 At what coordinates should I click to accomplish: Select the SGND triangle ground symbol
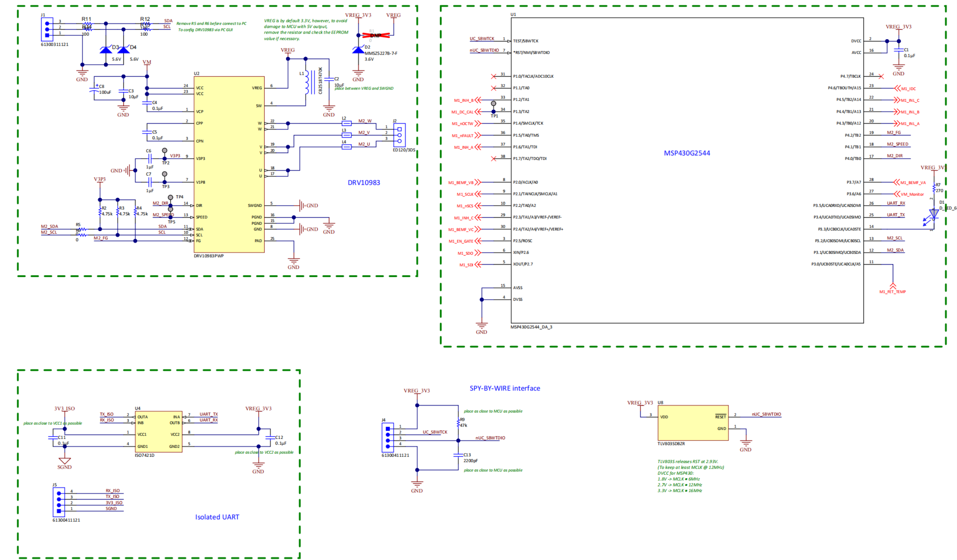point(64,461)
